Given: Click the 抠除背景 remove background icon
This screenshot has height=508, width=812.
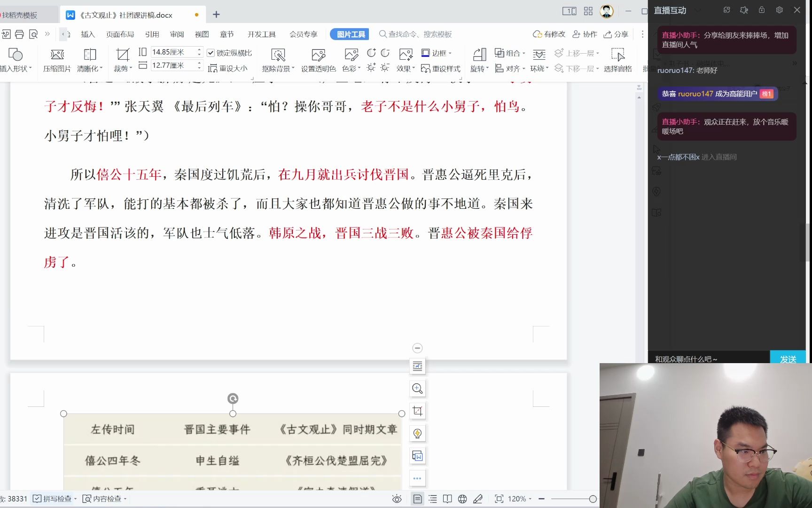Looking at the screenshot, I should (x=278, y=55).
